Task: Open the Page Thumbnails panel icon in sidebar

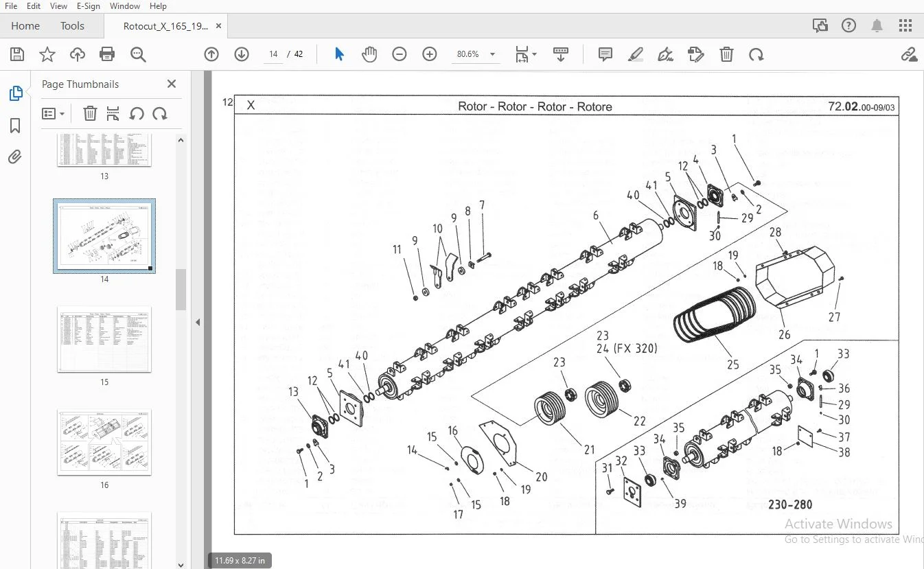Action: click(15, 93)
